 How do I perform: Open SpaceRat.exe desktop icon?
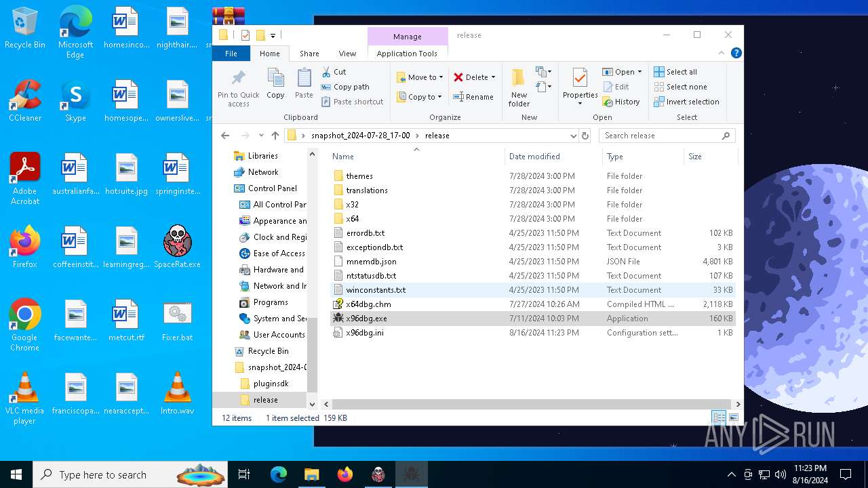(177, 247)
